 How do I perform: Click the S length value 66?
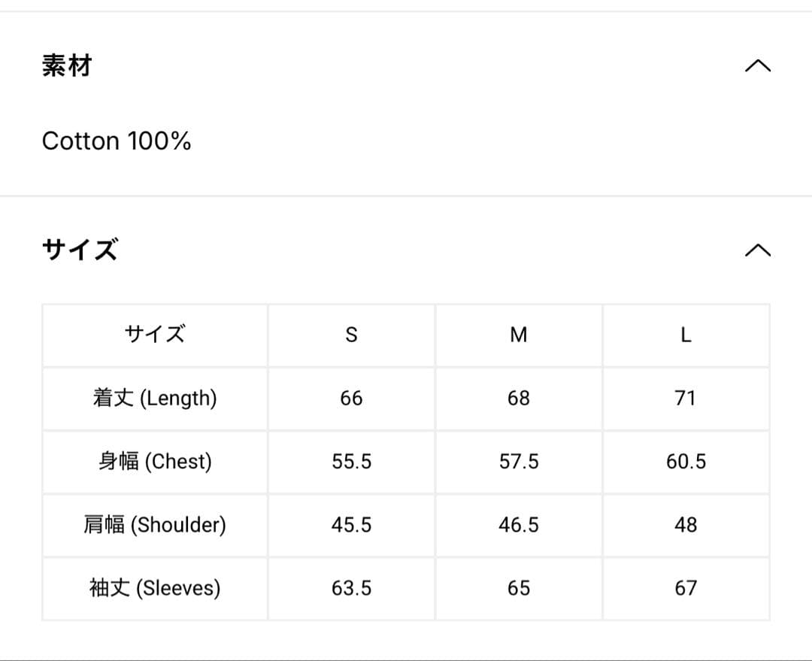351,398
